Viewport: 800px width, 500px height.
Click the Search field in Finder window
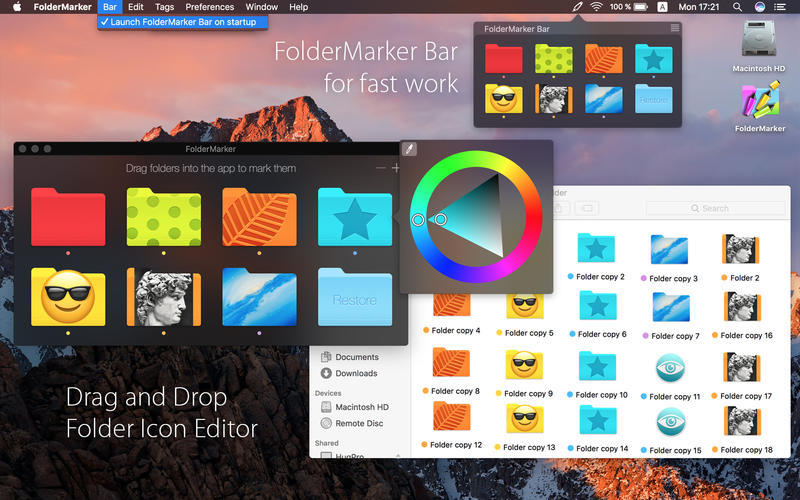[715, 208]
